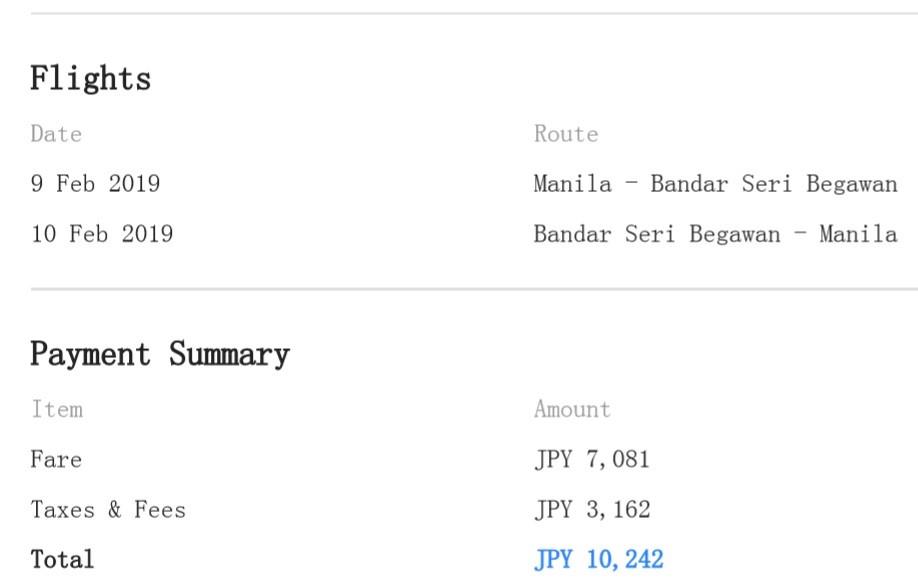The width and height of the screenshot is (918, 586).
Task: Click the Item column header
Action: (x=57, y=409)
